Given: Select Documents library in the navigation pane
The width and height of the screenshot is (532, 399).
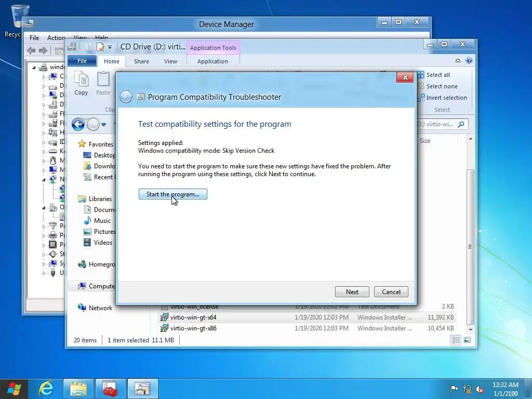Looking at the screenshot, I should pyautogui.click(x=99, y=210).
